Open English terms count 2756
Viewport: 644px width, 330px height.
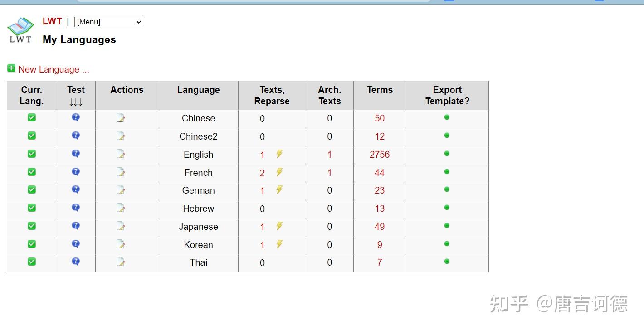380,155
